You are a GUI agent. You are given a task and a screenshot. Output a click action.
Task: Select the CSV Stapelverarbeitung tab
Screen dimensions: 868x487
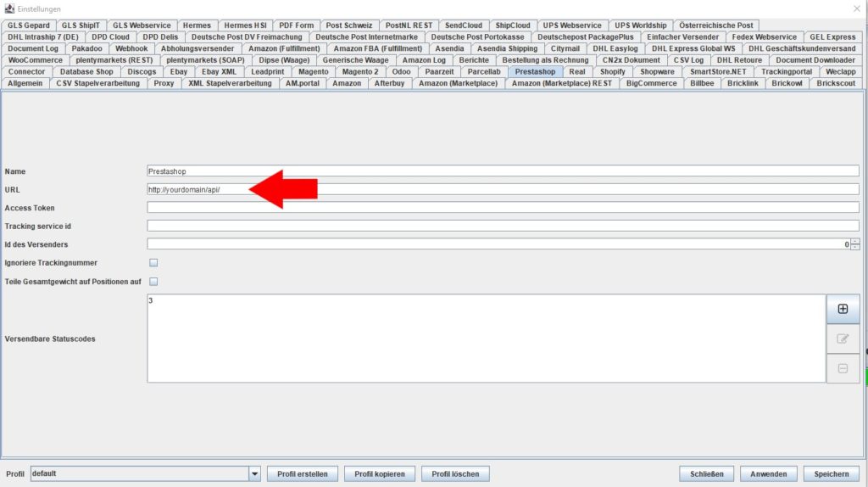click(x=98, y=83)
